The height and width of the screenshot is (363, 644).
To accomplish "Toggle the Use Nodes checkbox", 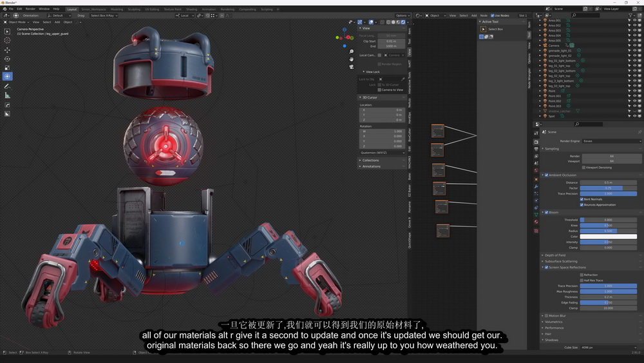I will pos(493,15).
